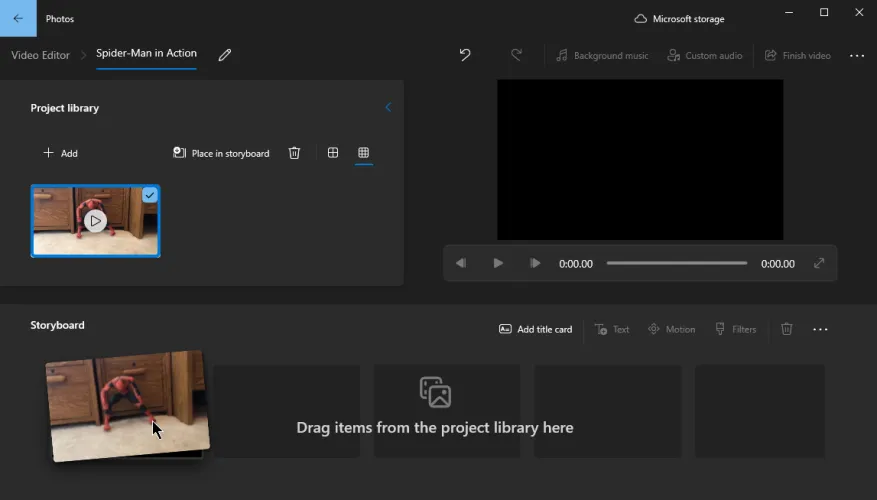
Task: Switch library to medium thumbnails view
Action: pyautogui.click(x=333, y=153)
